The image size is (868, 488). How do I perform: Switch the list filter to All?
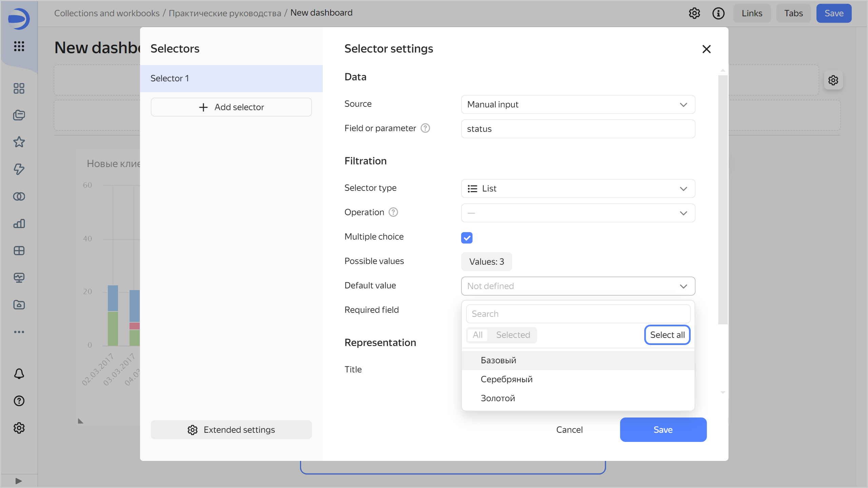click(x=477, y=335)
